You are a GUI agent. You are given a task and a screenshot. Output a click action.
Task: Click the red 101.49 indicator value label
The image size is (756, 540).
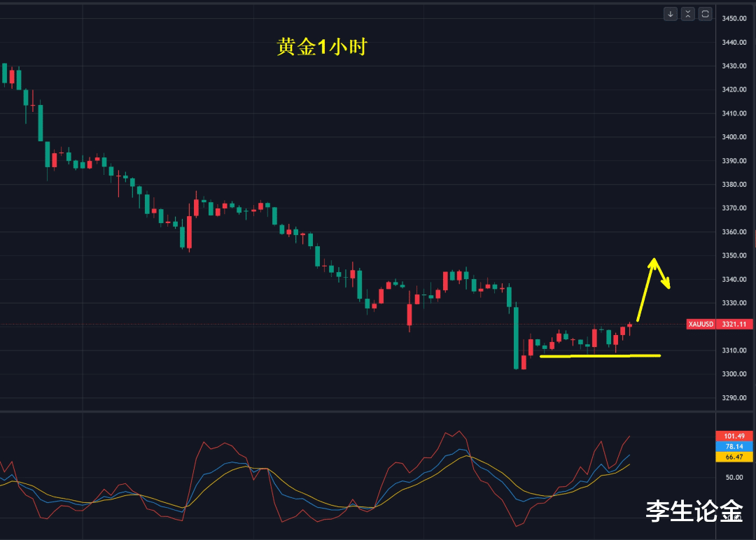pos(734,436)
